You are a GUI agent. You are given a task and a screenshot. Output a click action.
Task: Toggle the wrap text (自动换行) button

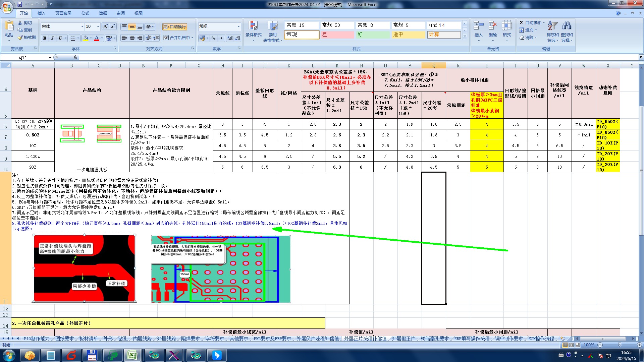[x=174, y=27]
